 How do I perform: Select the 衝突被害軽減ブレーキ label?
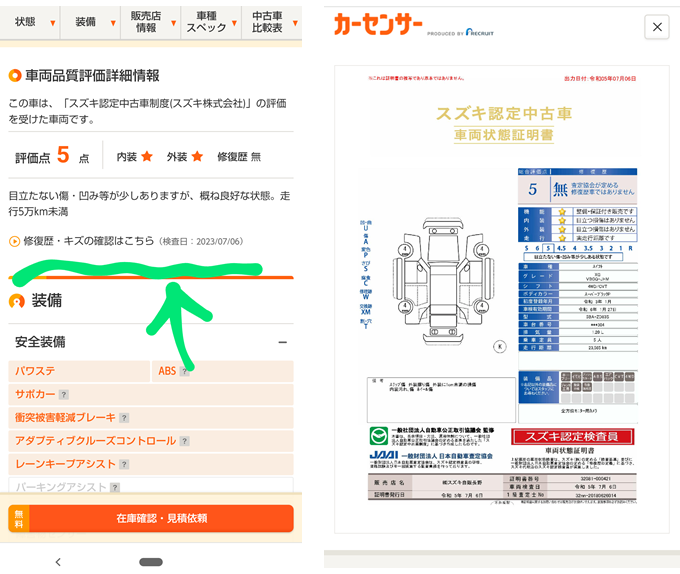pos(65,417)
